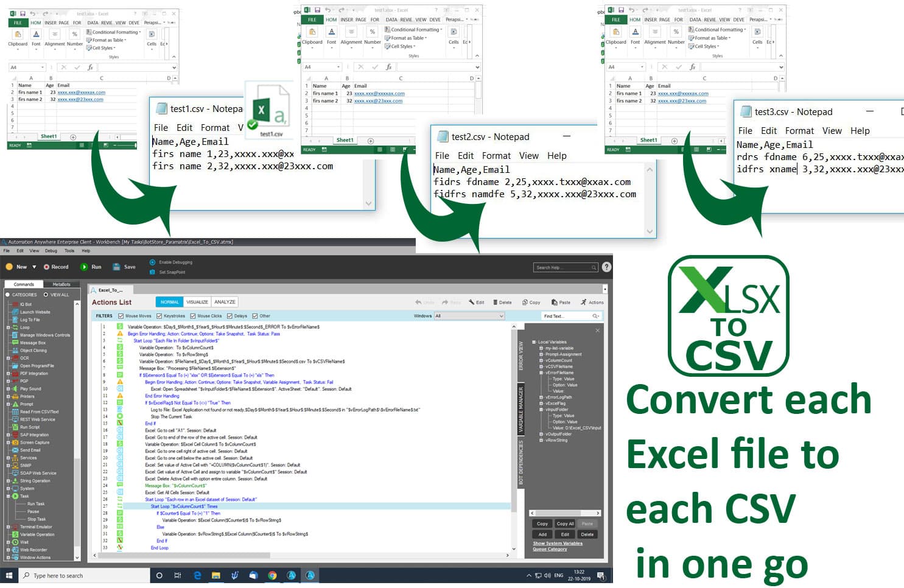The width and height of the screenshot is (904, 588).
Task: Toggle the Mouse Clicks filter checkbox
Action: coord(192,316)
